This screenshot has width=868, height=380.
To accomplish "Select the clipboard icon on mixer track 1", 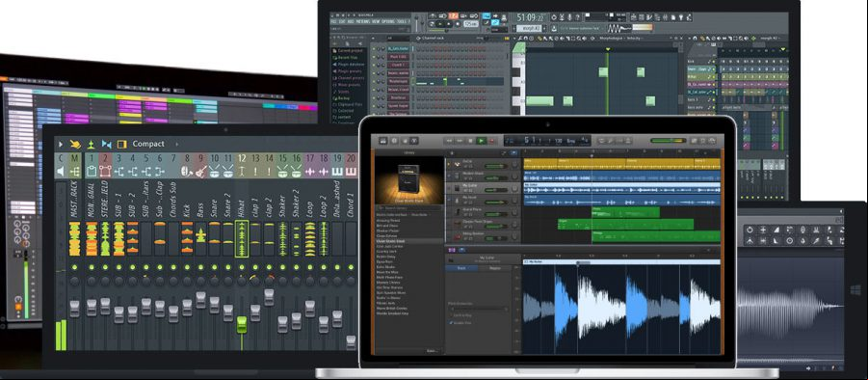I will 92,172.
